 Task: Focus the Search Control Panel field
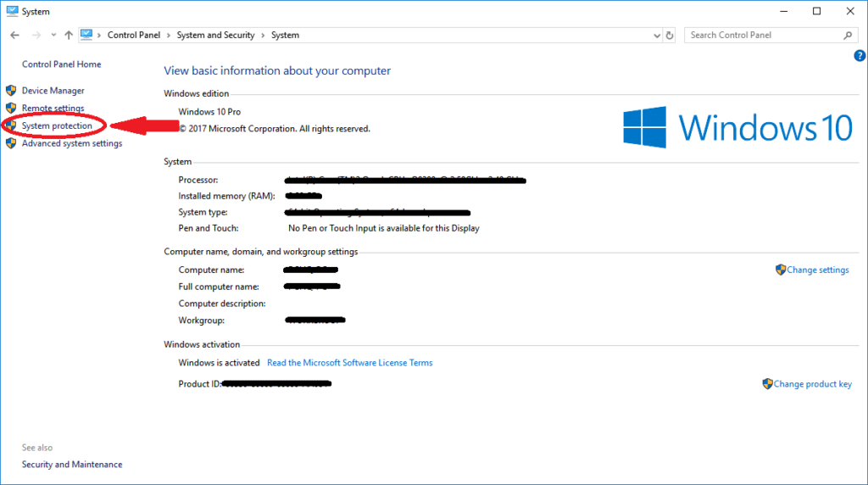[x=763, y=36]
